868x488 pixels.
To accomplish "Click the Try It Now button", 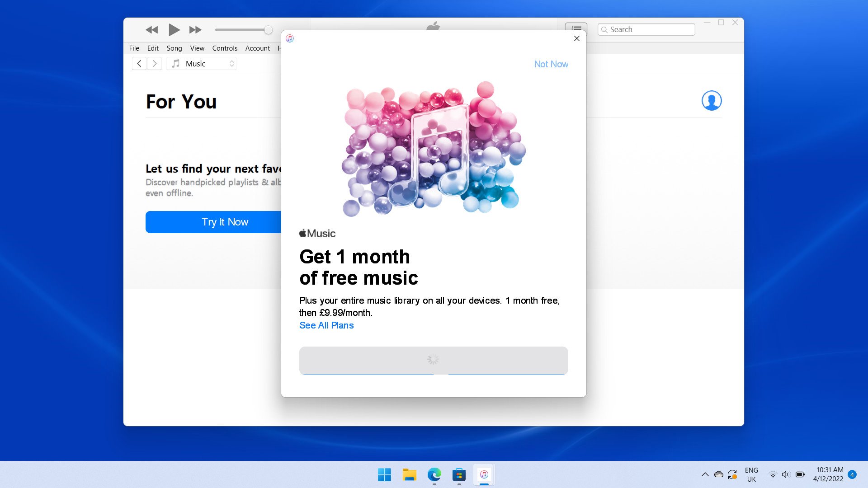I will [x=213, y=222].
